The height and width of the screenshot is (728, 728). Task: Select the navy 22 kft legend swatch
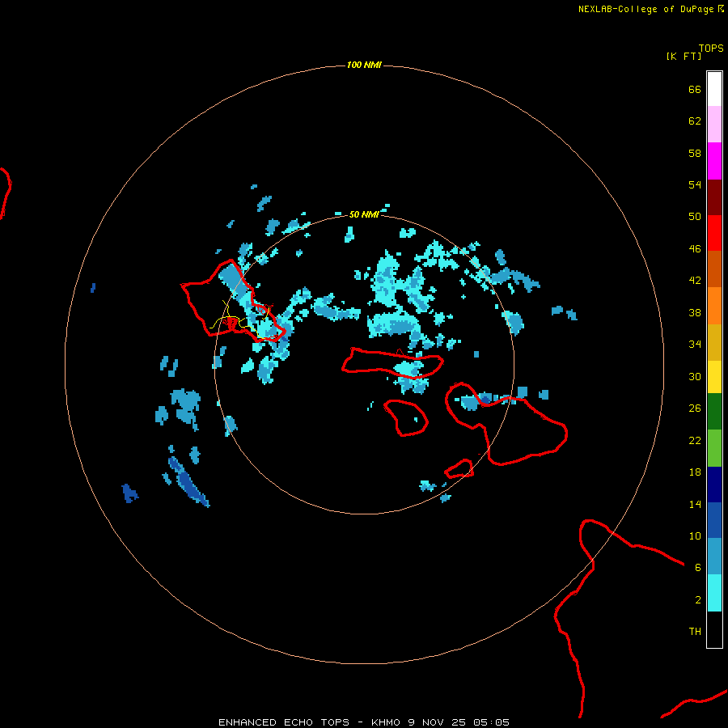pos(714,485)
